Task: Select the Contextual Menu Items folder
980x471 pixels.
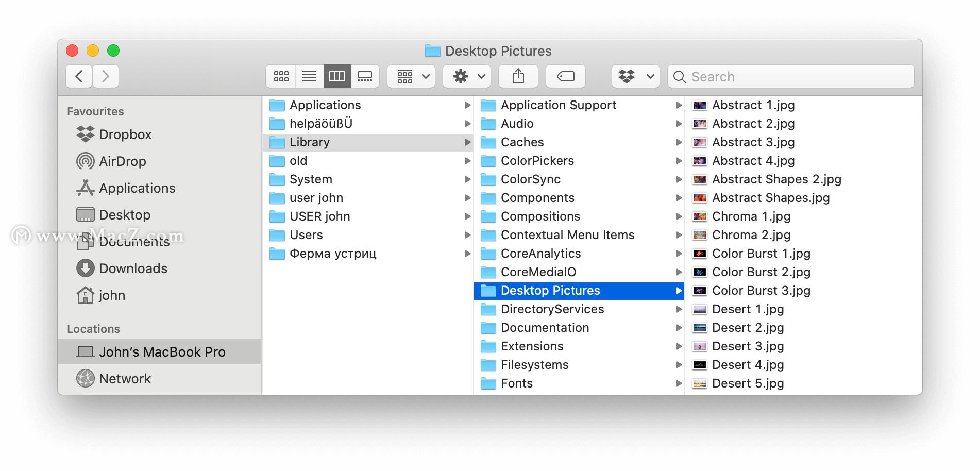Action: [579, 235]
